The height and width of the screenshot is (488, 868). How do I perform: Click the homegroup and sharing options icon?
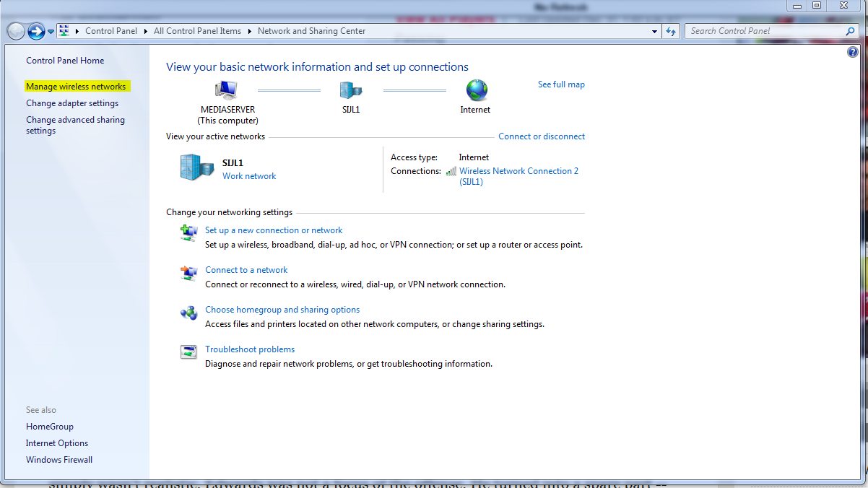[x=188, y=313]
